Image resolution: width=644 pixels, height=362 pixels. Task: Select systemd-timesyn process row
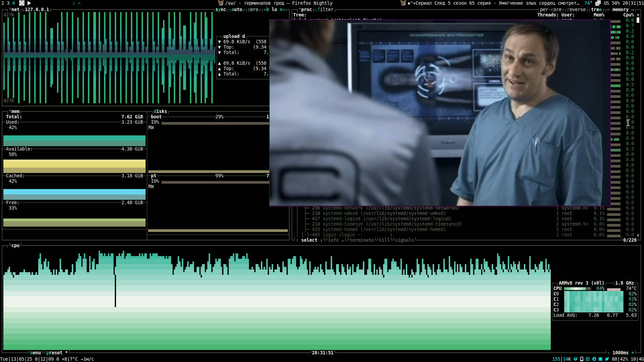463,224
